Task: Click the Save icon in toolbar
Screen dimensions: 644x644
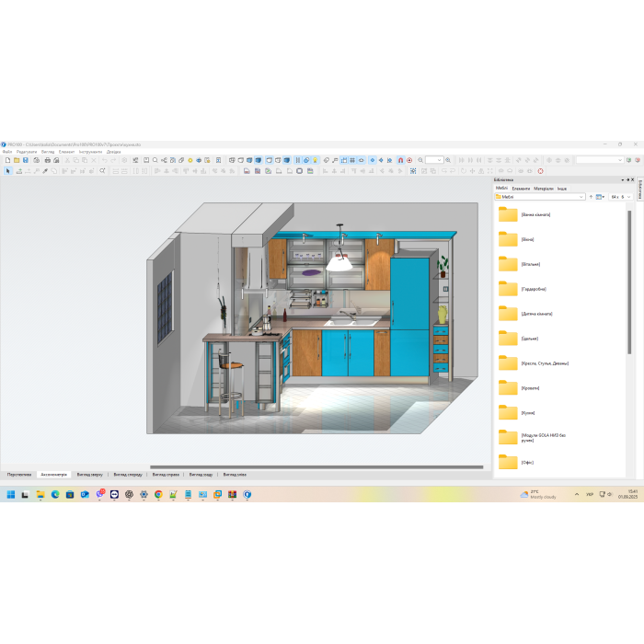Action: 26,160
